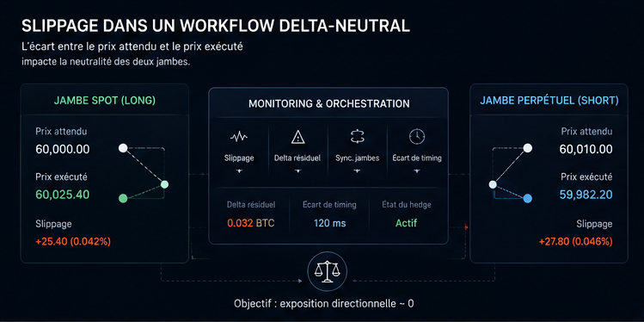Click the Écart de timing clock icon

pyautogui.click(x=417, y=137)
